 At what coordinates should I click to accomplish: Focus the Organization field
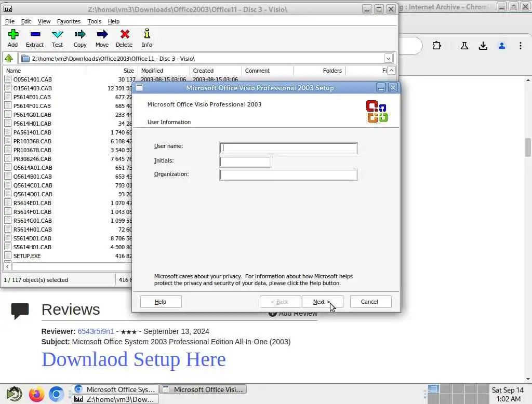point(289,174)
